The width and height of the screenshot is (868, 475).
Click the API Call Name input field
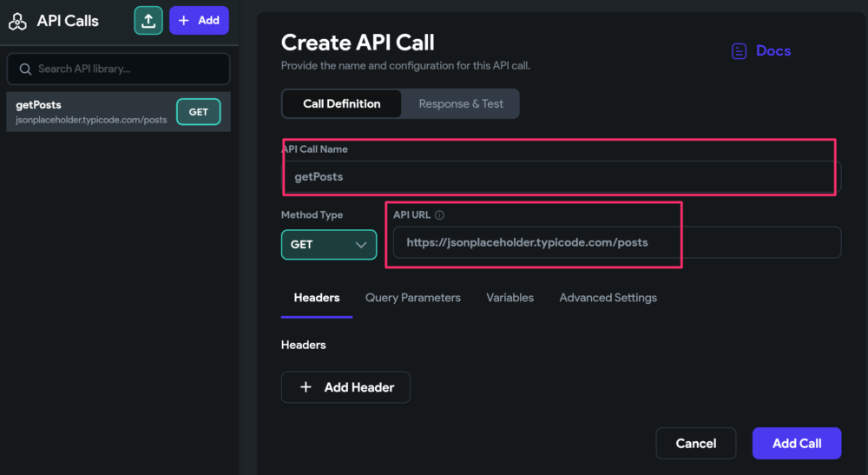(x=562, y=176)
